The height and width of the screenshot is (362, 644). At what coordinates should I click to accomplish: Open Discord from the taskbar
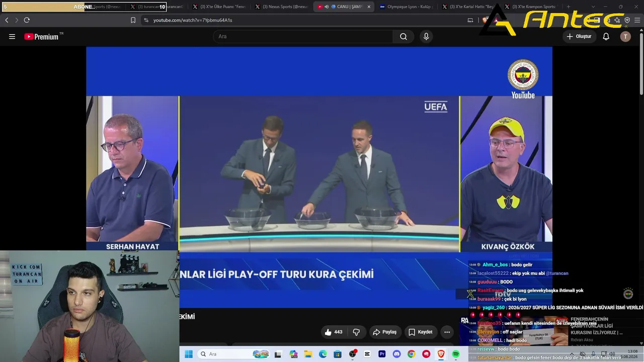click(x=396, y=354)
